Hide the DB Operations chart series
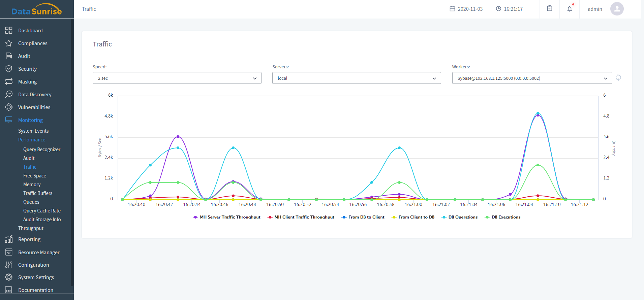The image size is (644, 300). pos(459,217)
